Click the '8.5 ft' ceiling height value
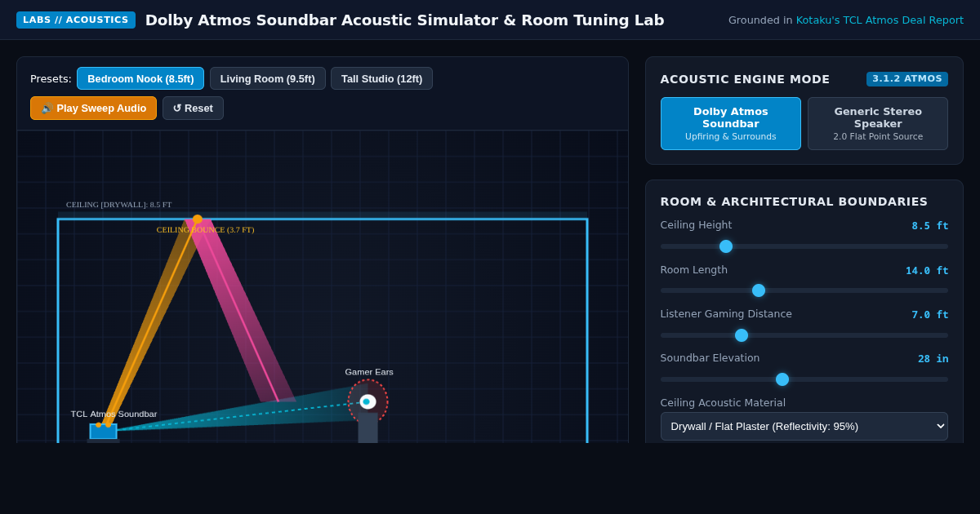 pos(930,226)
